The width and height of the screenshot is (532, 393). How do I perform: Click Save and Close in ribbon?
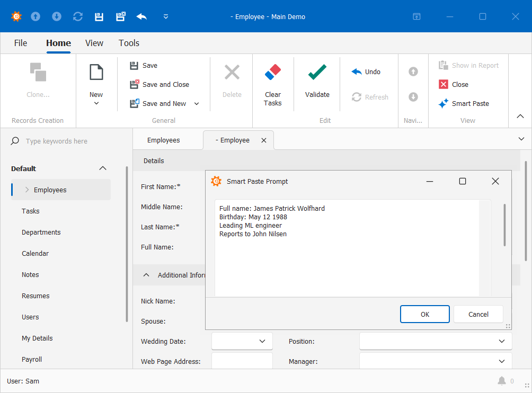click(159, 84)
